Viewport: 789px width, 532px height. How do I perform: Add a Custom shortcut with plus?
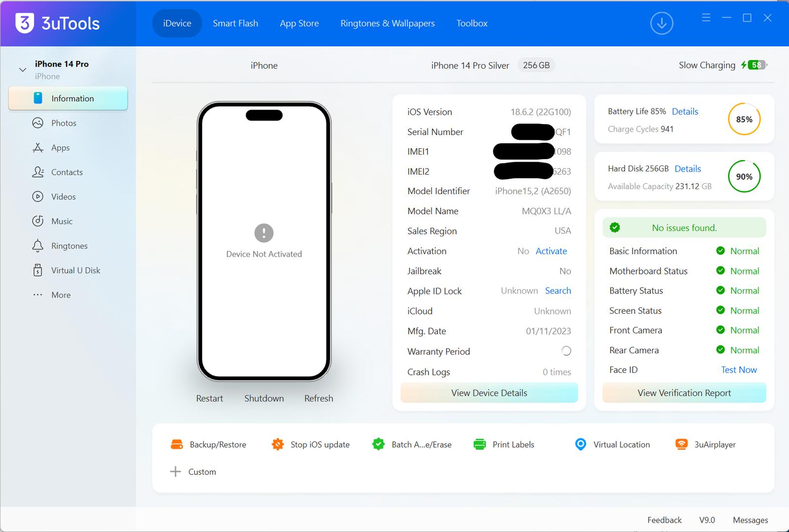(x=175, y=472)
